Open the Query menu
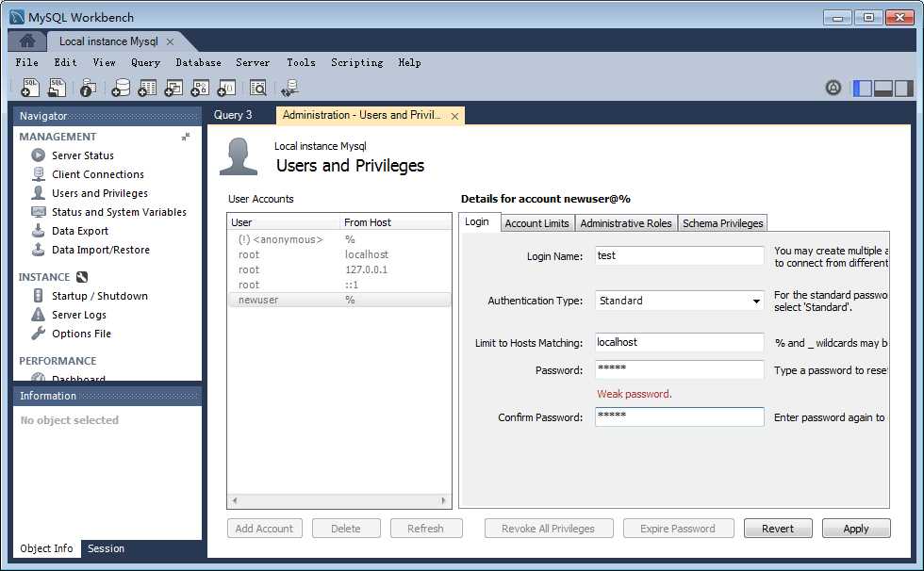This screenshot has height=571, width=924. tap(145, 62)
